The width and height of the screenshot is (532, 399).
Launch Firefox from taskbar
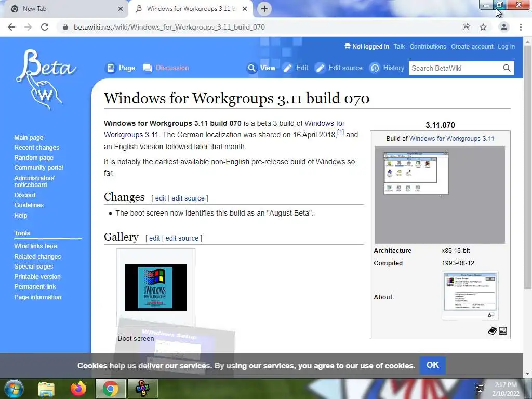[x=78, y=389]
